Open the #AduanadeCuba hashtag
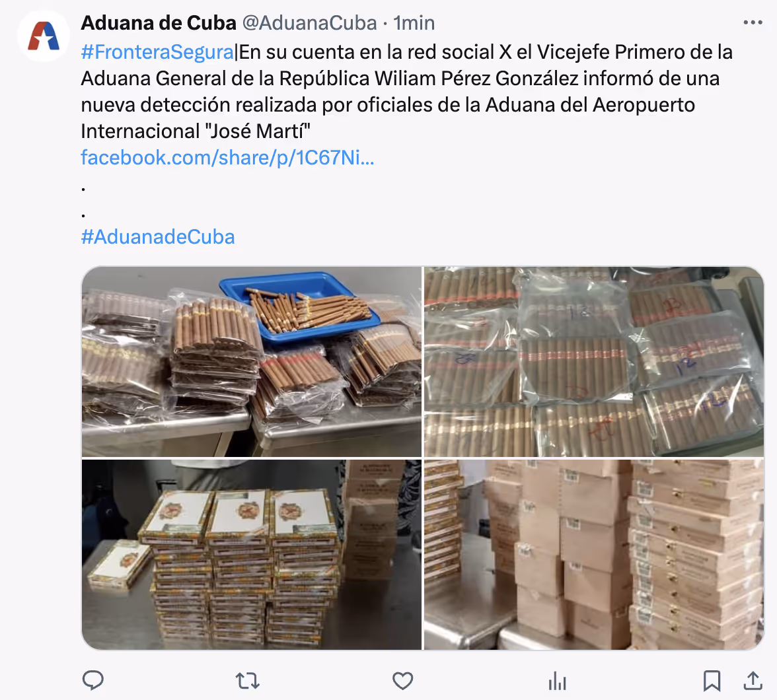Screen dimensions: 777x700 pyautogui.click(x=157, y=237)
